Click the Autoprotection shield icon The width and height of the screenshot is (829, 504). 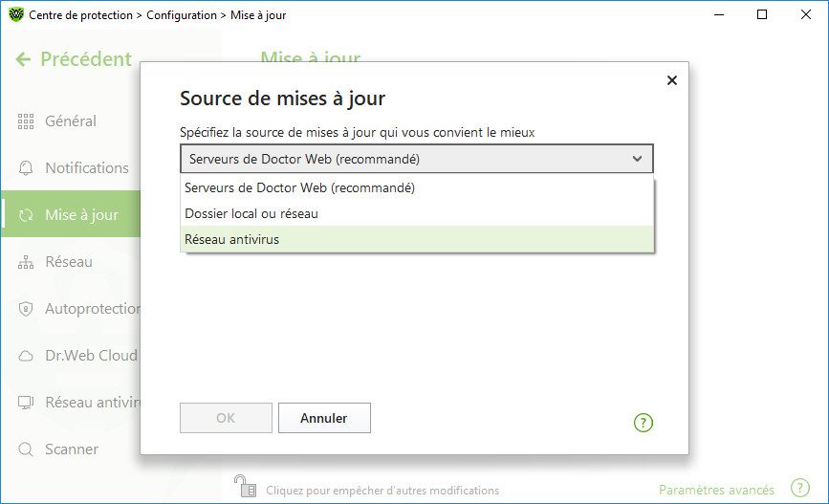[x=26, y=309]
